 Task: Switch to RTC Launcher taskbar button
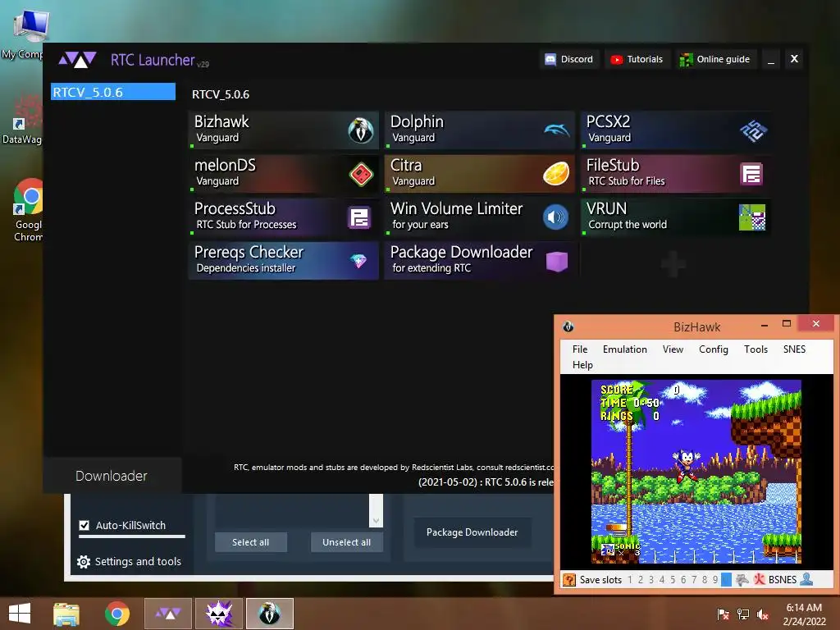tap(168, 614)
